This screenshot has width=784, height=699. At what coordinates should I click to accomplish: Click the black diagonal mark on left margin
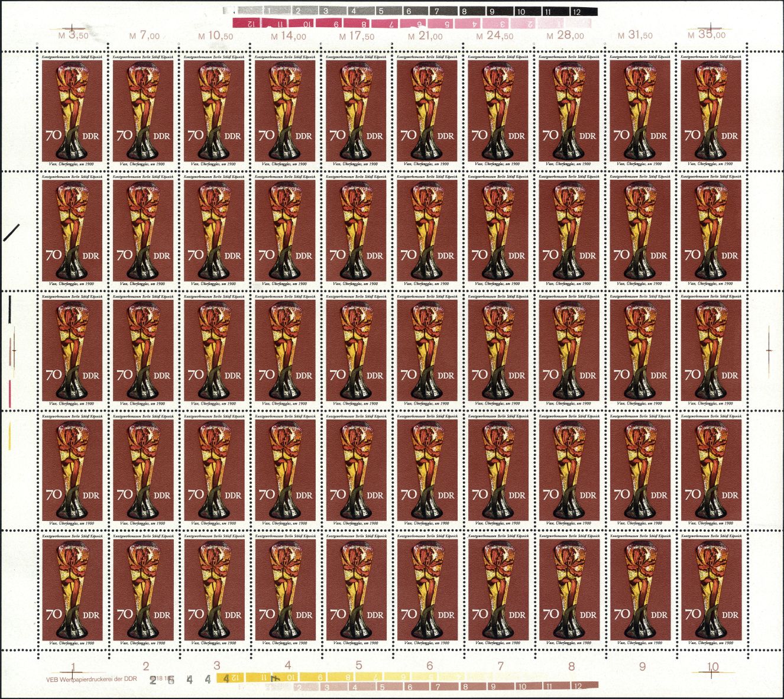12,232
